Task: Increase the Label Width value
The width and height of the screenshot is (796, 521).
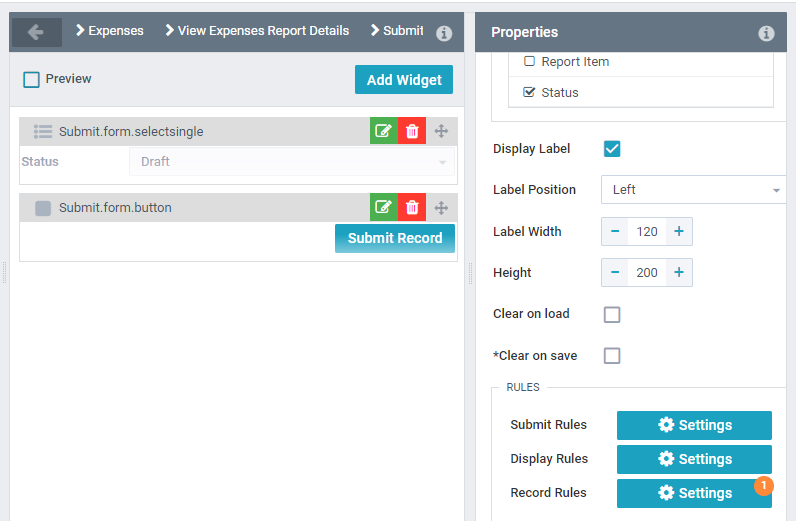Action: [679, 231]
